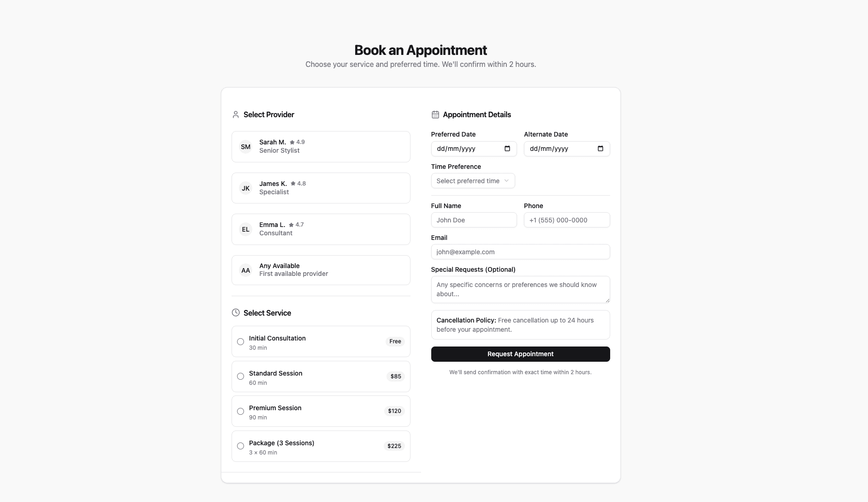The image size is (868, 502).
Task: Select the Initial Consultation radio button
Action: (240, 341)
